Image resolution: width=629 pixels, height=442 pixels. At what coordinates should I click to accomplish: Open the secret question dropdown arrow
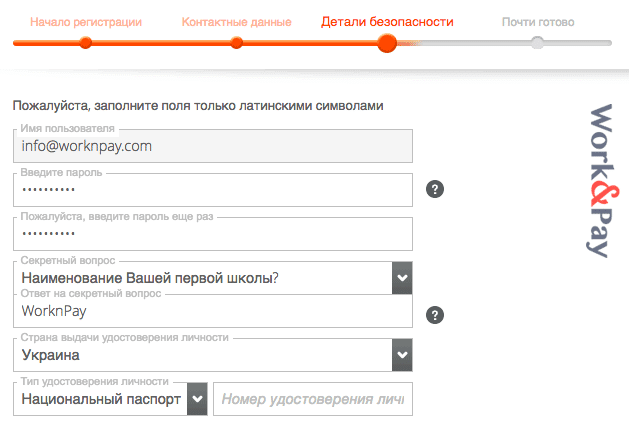click(x=402, y=278)
